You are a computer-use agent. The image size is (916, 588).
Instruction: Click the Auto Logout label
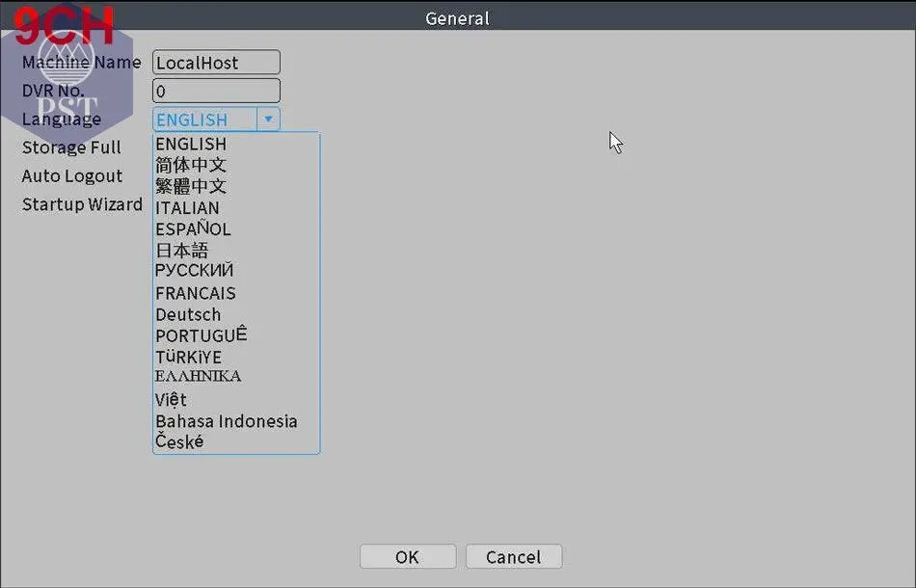click(x=72, y=175)
